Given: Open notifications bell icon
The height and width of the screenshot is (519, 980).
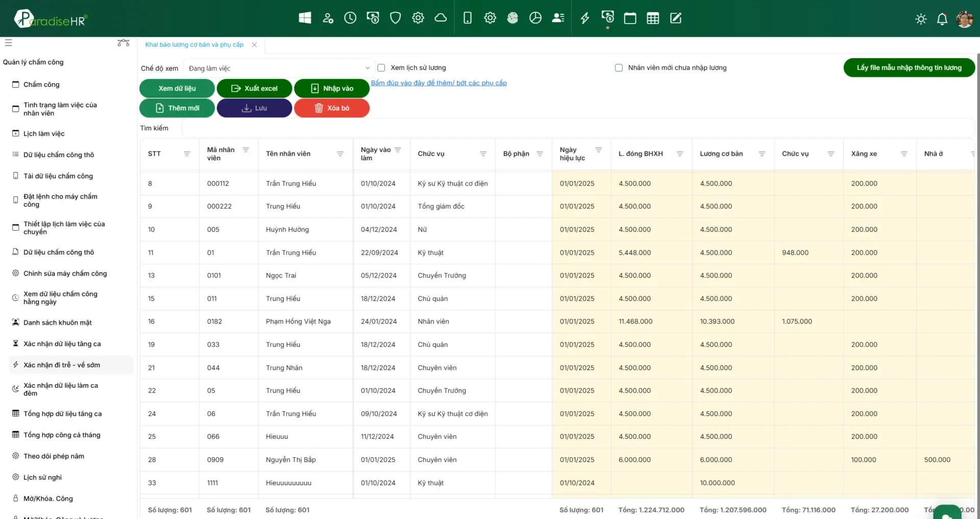Looking at the screenshot, I should pyautogui.click(x=942, y=19).
